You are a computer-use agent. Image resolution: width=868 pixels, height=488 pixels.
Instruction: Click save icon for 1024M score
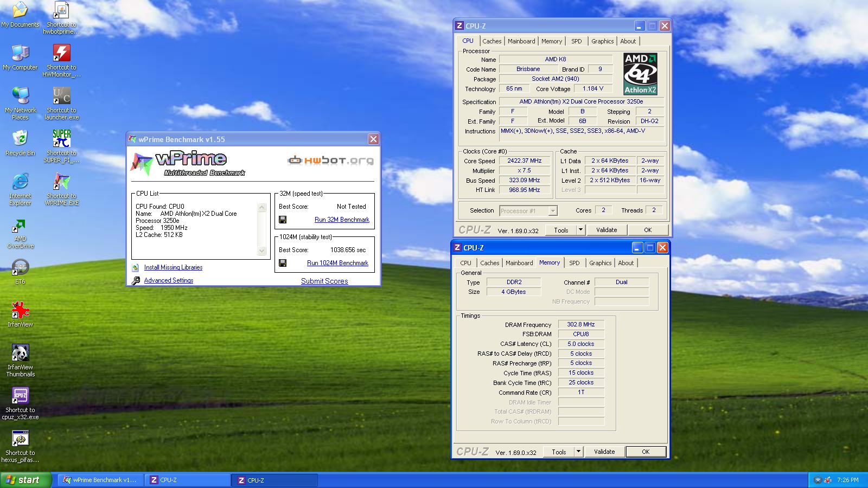[x=282, y=263]
